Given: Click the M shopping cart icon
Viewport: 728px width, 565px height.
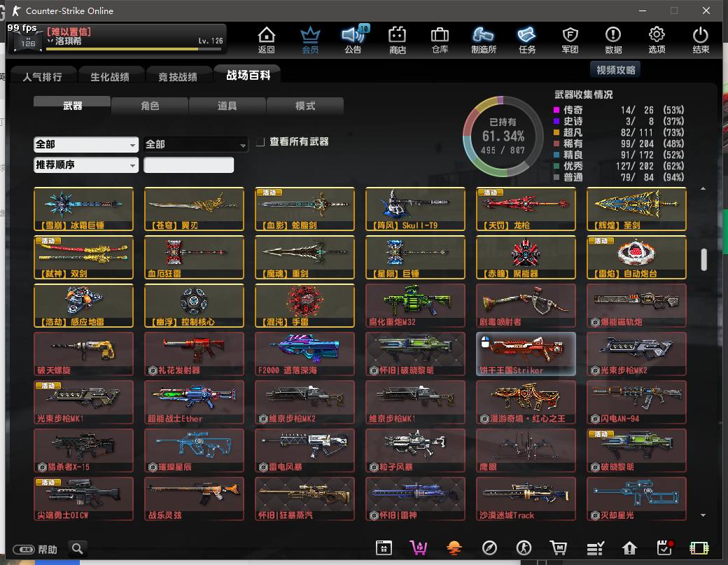Looking at the screenshot, I should [x=559, y=547].
